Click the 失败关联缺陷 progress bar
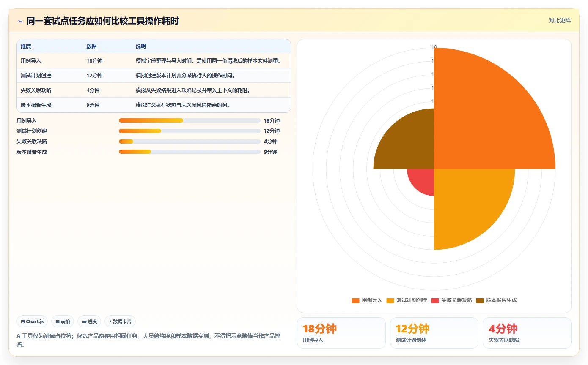 coord(190,142)
